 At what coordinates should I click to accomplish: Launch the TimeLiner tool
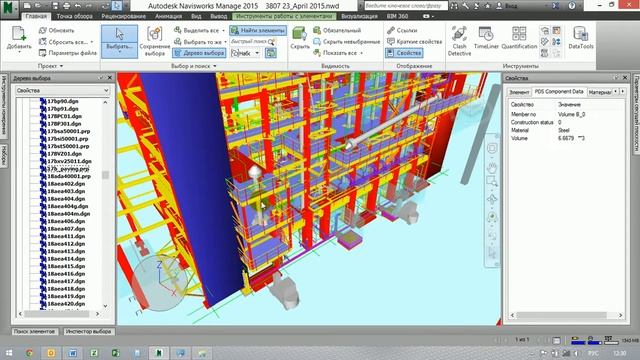tap(486, 38)
